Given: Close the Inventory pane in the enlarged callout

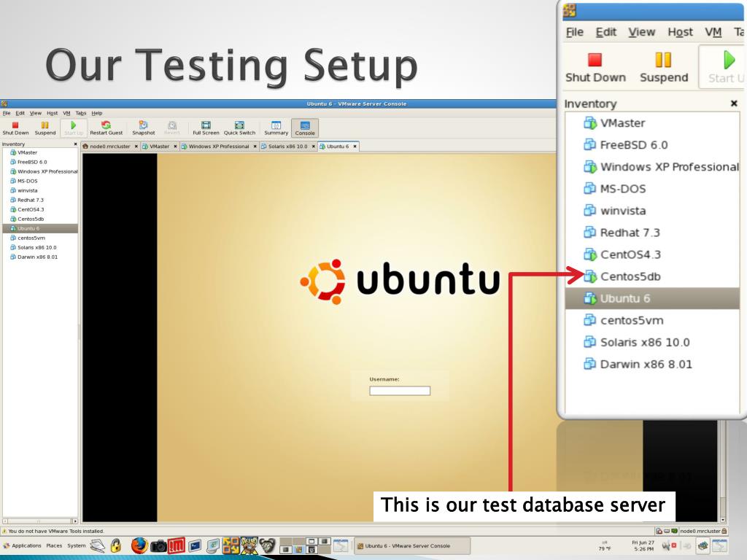Looking at the screenshot, I should [734, 104].
